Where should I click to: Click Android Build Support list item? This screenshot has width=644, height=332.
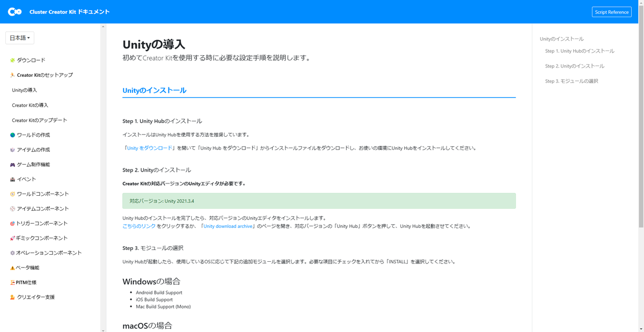(159, 293)
